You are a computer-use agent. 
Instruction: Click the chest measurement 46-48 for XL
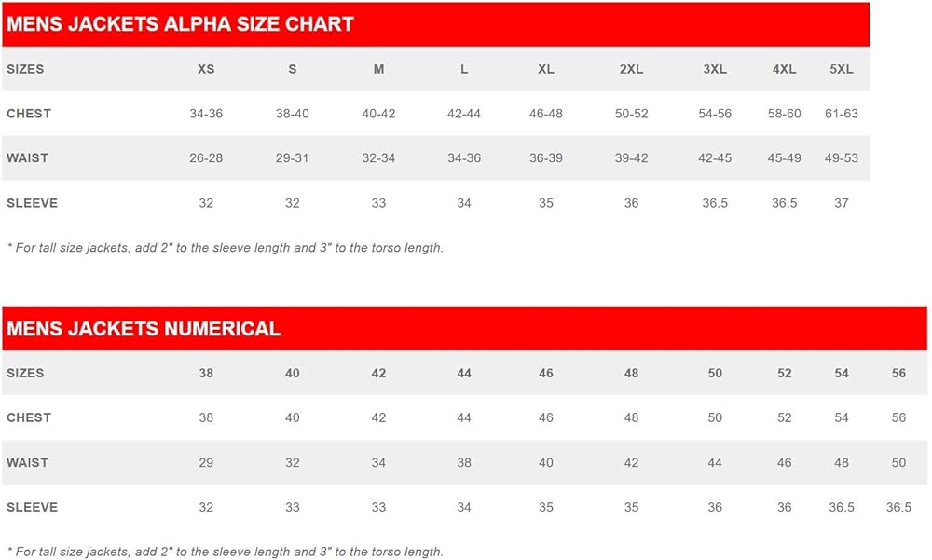pos(546,114)
